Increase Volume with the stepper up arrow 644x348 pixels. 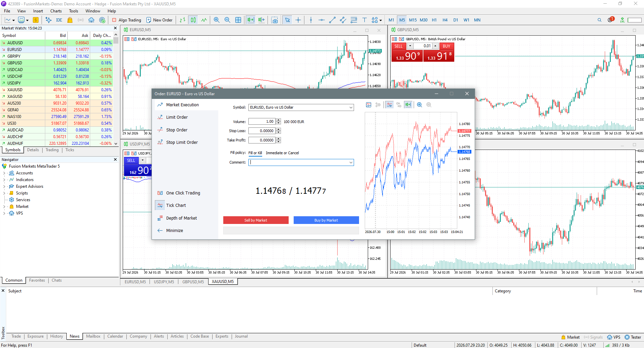(x=278, y=120)
